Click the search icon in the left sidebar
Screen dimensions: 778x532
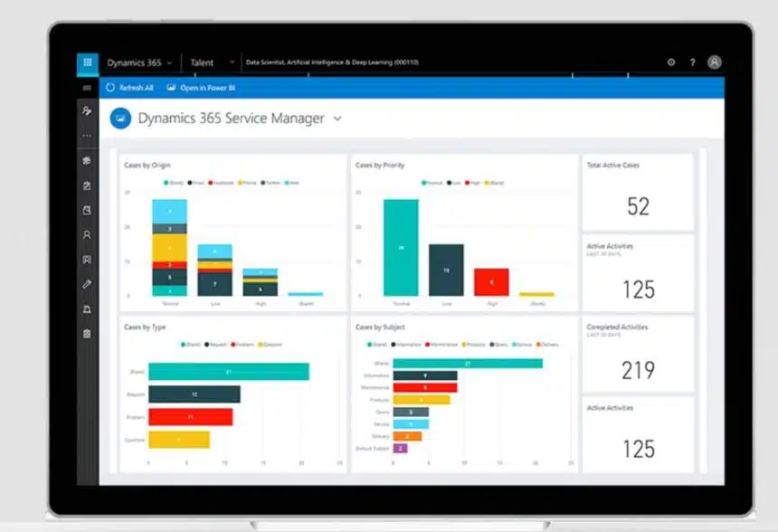tap(86, 111)
